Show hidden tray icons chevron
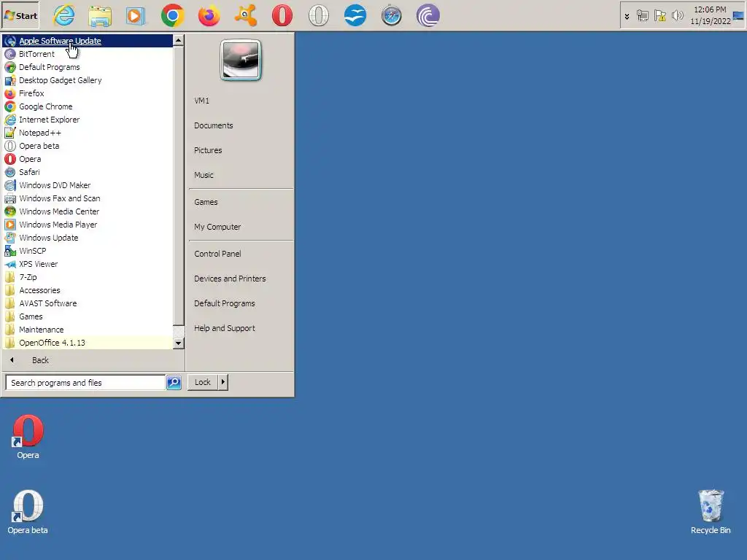 coord(627,16)
